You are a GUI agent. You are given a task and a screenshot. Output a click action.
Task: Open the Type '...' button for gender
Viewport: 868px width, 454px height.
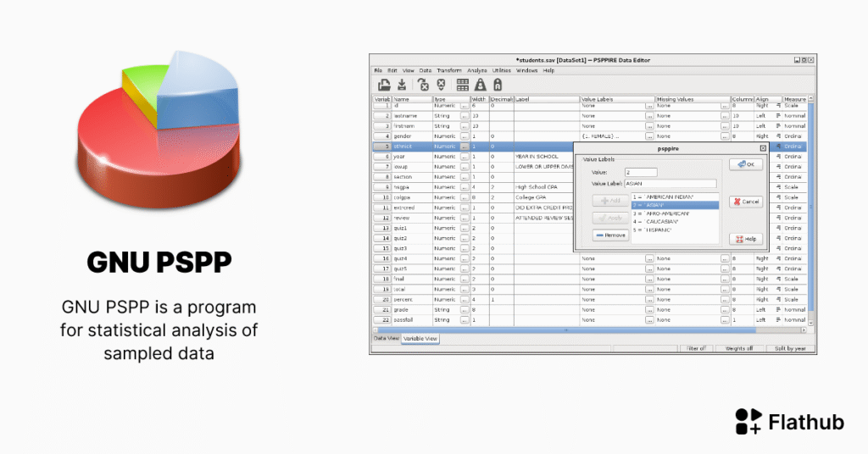coord(465,136)
